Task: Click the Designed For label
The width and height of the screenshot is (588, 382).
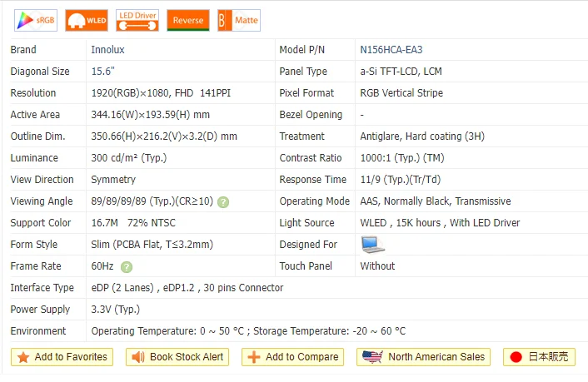Action: pyautogui.click(x=308, y=245)
